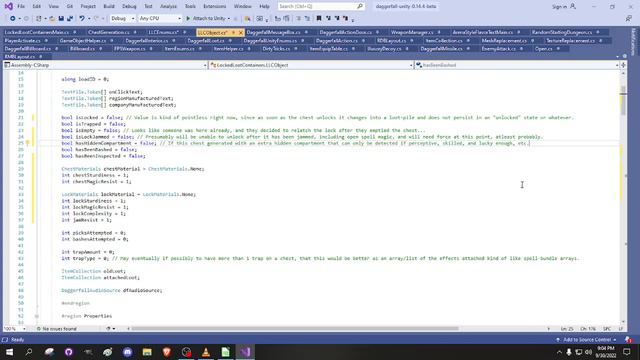Open the Git menu

[x=70, y=7]
